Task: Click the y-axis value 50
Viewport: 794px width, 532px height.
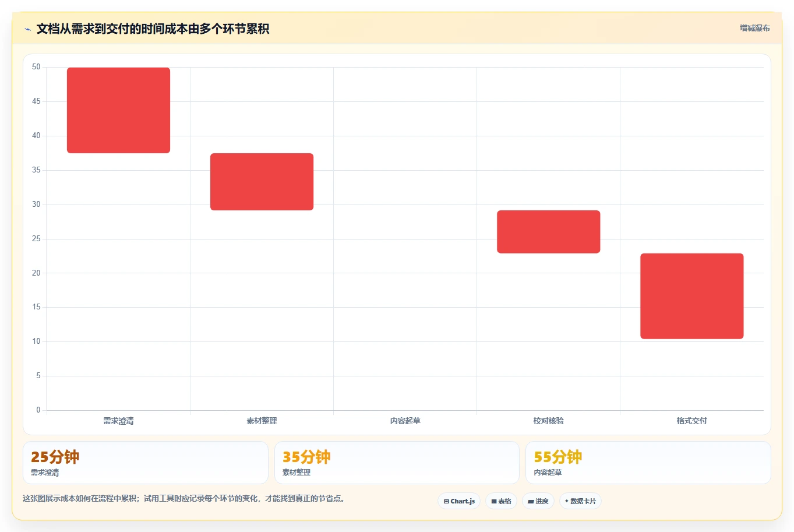Action: tap(36, 67)
